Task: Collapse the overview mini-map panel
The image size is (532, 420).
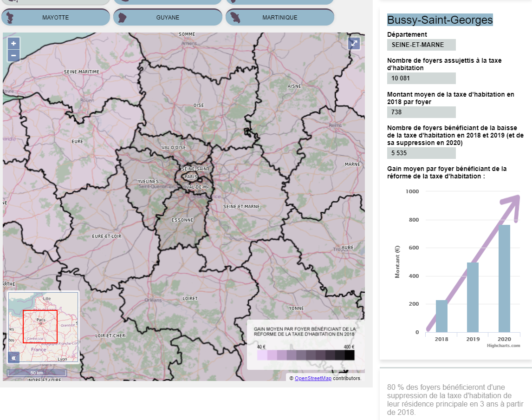Action: click(x=13, y=357)
